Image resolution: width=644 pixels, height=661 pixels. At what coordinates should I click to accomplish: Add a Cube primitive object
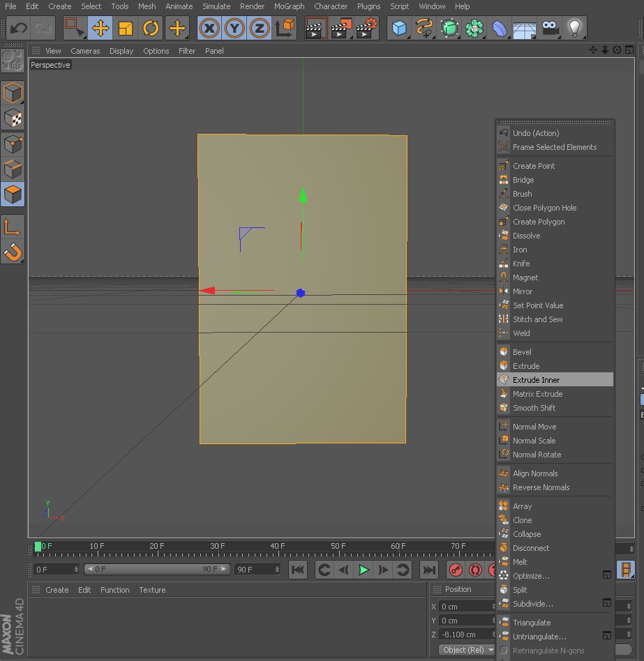pyautogui.click(x=399, y=28)
